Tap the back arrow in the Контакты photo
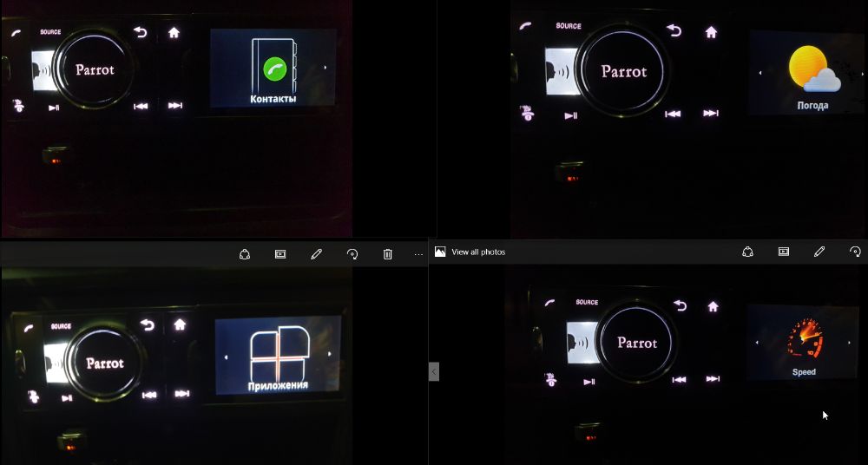 pyautogui.click(x=141, y=33)
